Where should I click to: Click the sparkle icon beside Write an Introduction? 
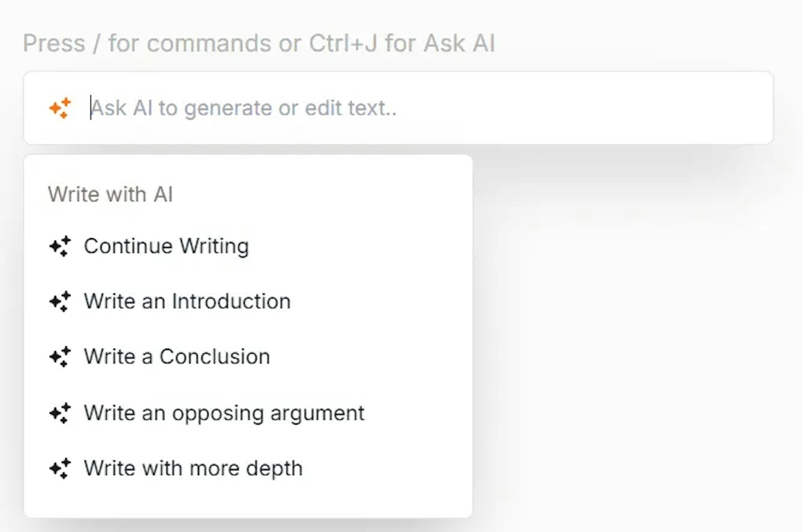60,301
